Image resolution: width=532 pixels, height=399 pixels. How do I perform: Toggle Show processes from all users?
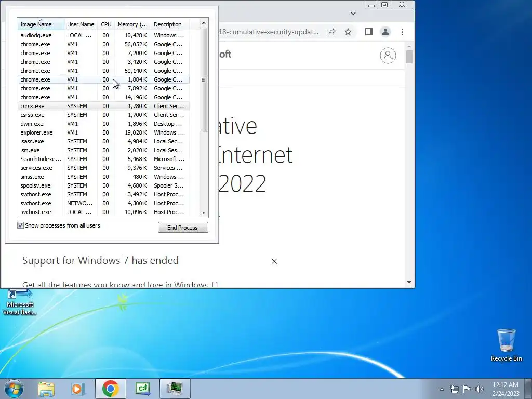(x=20, y=225)
